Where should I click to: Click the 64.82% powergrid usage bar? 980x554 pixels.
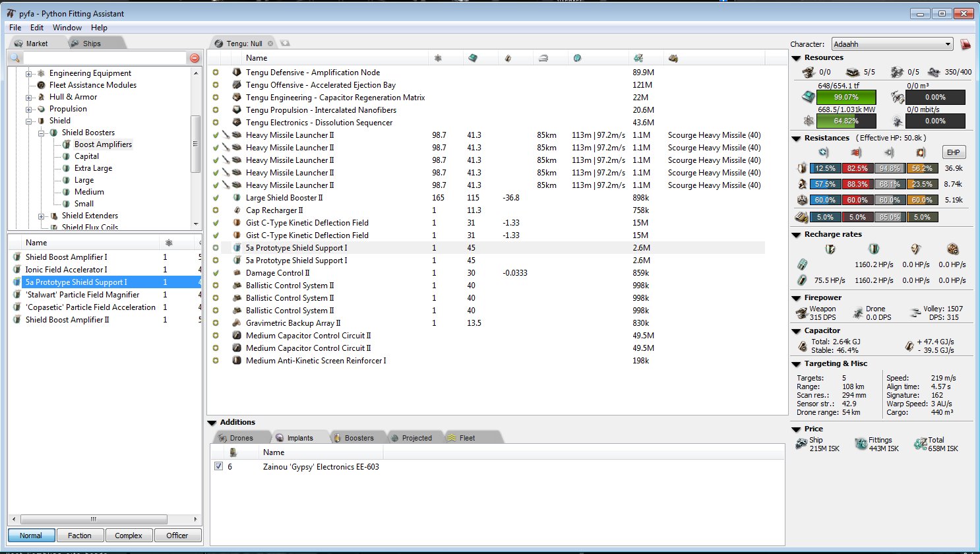[x=846, y=121]
